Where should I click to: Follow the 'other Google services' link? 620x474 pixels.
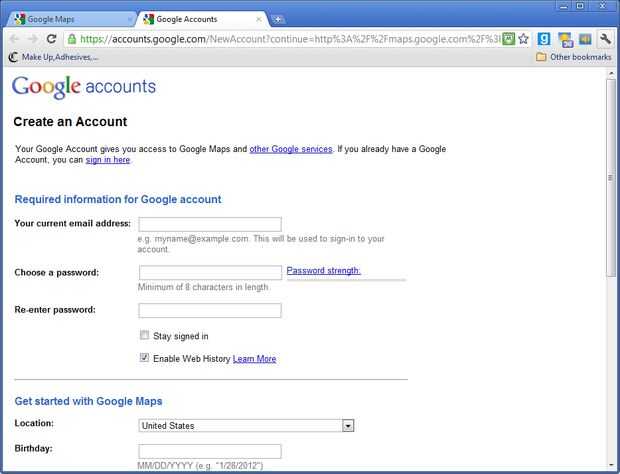pos(291,149)
